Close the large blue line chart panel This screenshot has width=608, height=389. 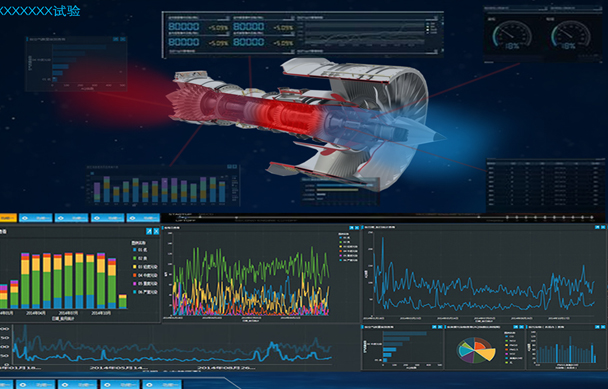(603, 227)
